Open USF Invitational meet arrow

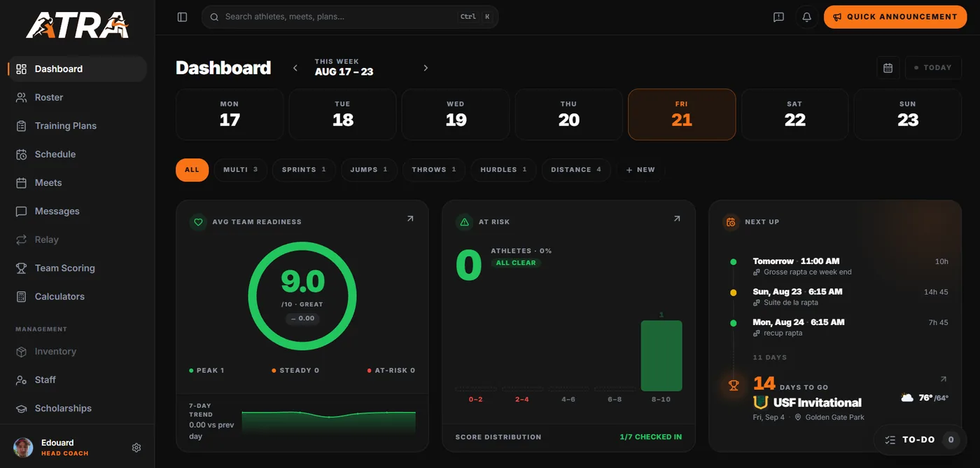(943, 379)
